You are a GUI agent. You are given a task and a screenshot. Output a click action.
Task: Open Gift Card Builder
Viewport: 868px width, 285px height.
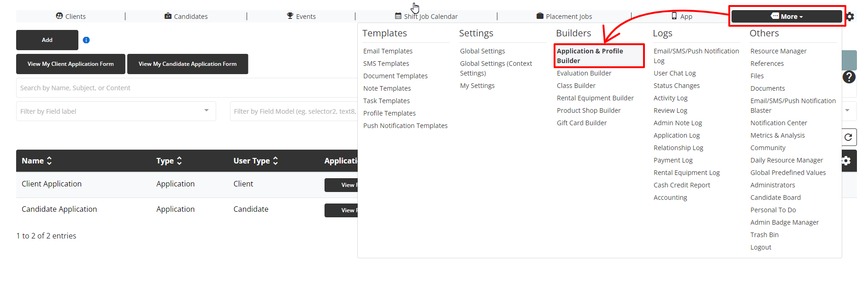pyautogui.click(x=582, y=123)
